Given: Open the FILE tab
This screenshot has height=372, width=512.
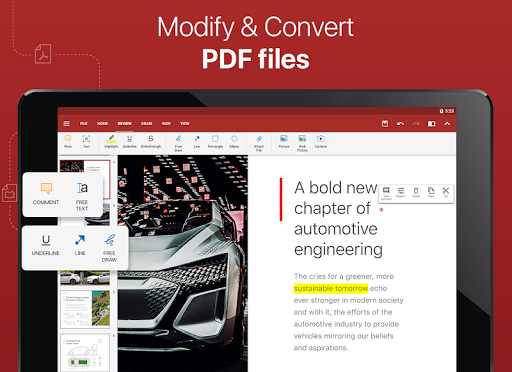Looking at the screenshot, I should click(83, 124).
